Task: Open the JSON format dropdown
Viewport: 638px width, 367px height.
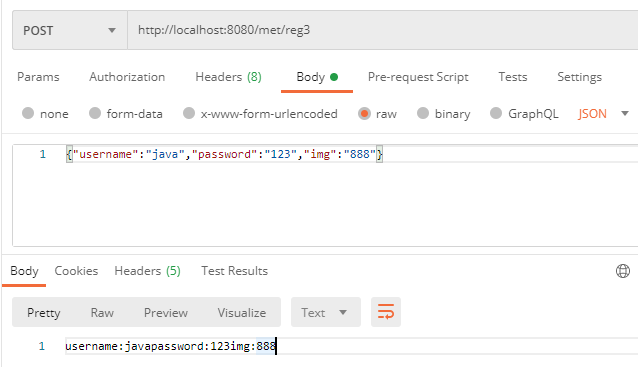Action: point(603,114)
